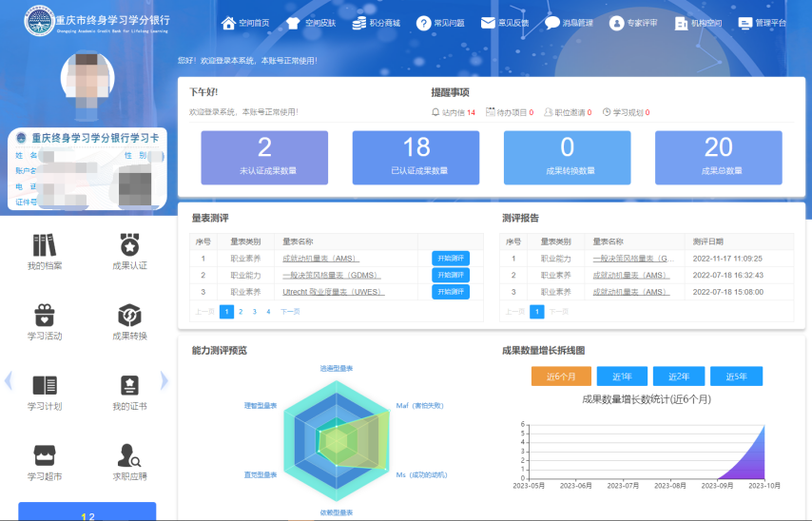812x521 pixels.
Task: Go to page 2 of 量表测评
Action: [241, 311]
